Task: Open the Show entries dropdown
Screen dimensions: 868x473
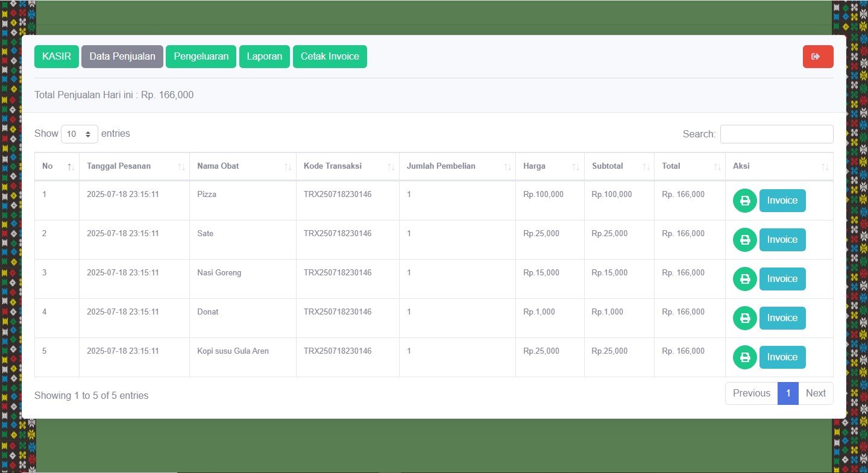Action: (x=80, y=134)
